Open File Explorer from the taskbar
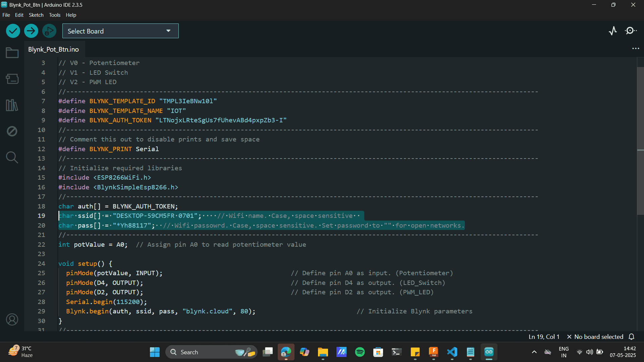The image size is (644, 362). (323, 352)
